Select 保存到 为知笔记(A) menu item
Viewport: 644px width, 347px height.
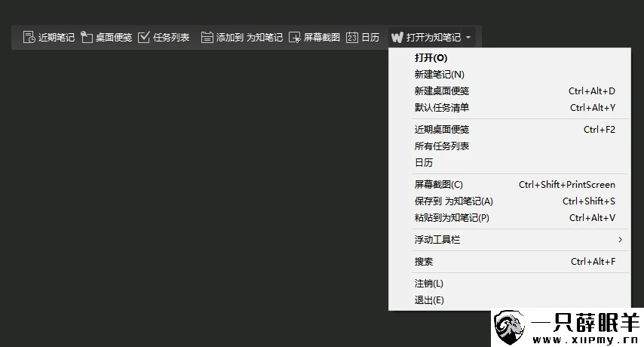(x=510, y=201)
